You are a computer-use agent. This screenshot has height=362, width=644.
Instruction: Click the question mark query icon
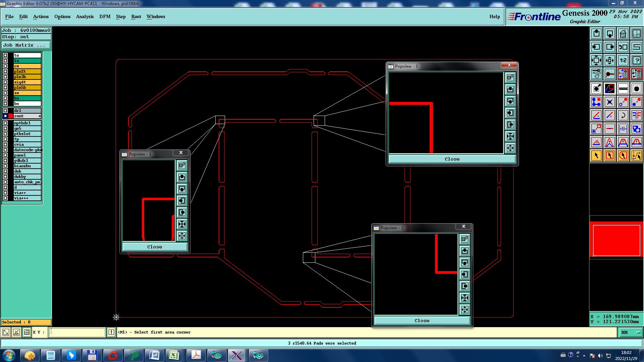click(637, 60)
